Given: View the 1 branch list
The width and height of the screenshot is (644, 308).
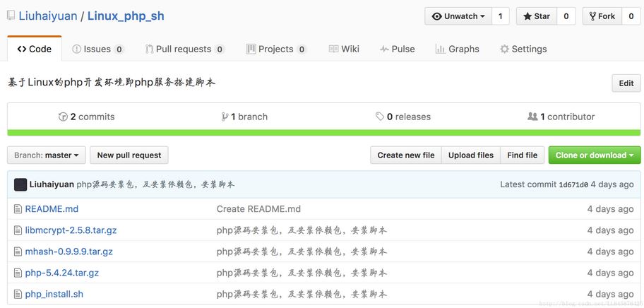Looking at the screenshot, I should click(244, 117).
